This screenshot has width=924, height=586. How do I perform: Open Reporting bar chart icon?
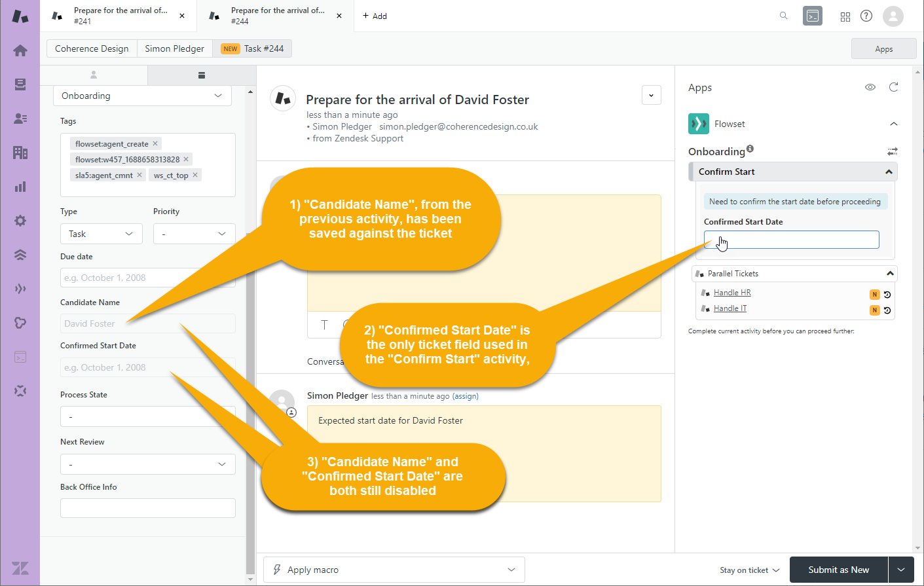(x=20, y=187)
